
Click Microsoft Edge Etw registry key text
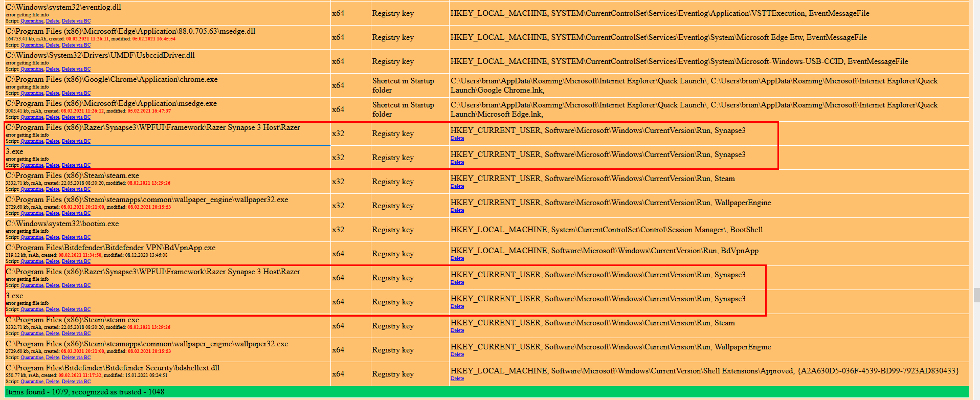(659, 37)
